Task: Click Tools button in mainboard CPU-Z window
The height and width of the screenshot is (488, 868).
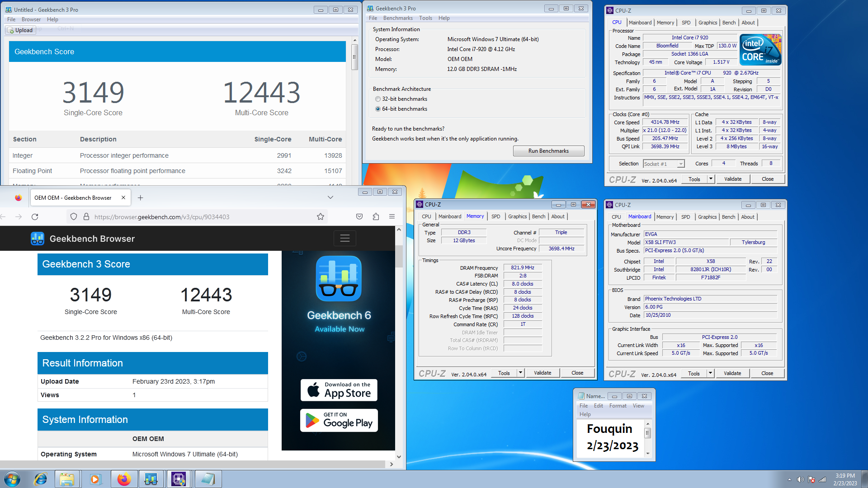Action: pyautogui.click(x=693, y=373)
